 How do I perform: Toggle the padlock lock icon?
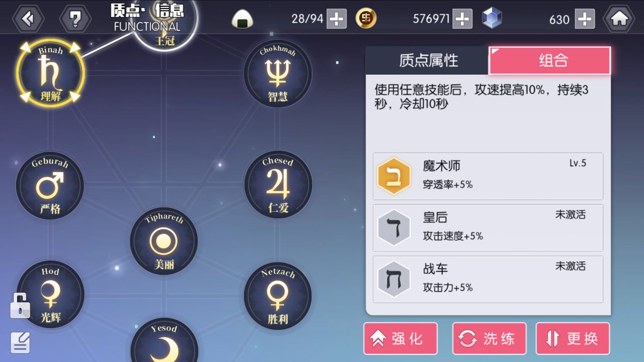point(20,306)
